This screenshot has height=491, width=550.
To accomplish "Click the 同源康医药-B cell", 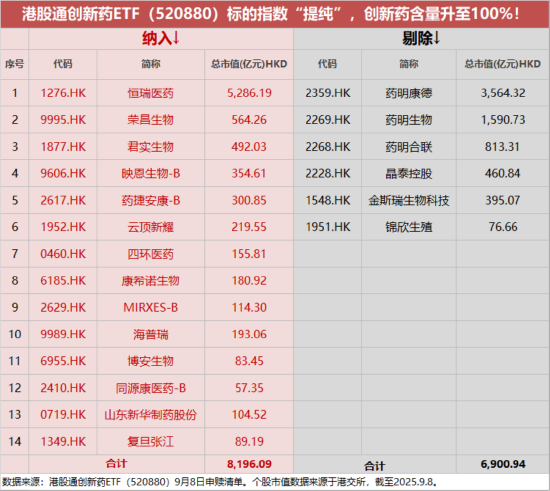I will [x=150, y=388].
